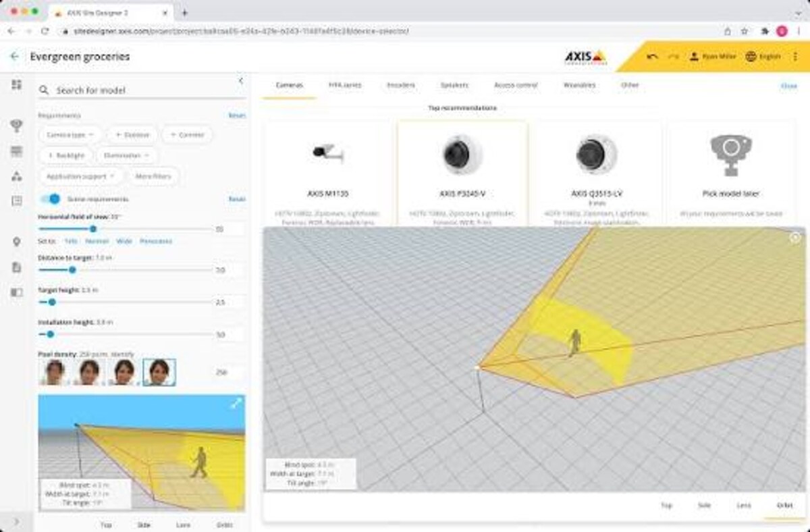Toggle the Backlight requirement chip
The height and width of the screenshot is (532, 810).
click(x=65, y=155)
